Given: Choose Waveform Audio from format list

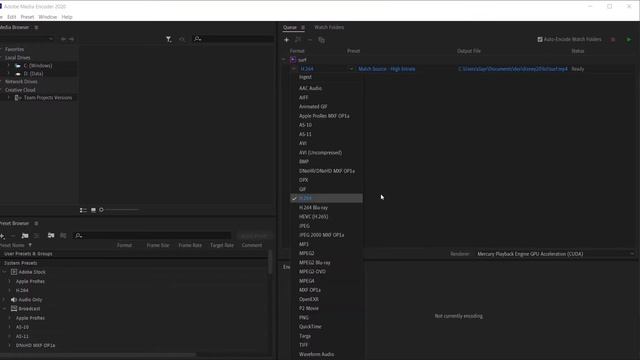Looking at the screenshot, I should coord(316,354).
